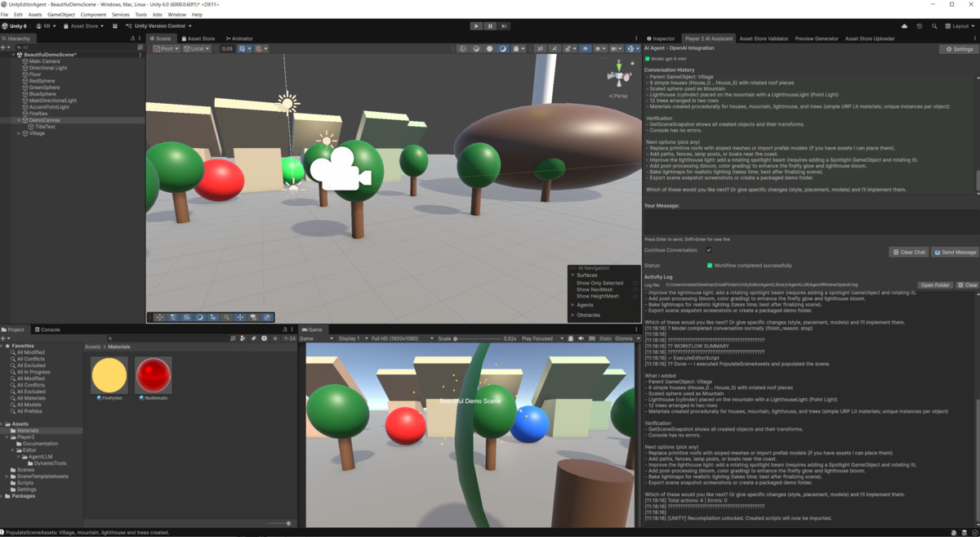Switch to the Inspector tab
Image resolution: width=980 pixels, height=537 pixels.
pos(661,38)
